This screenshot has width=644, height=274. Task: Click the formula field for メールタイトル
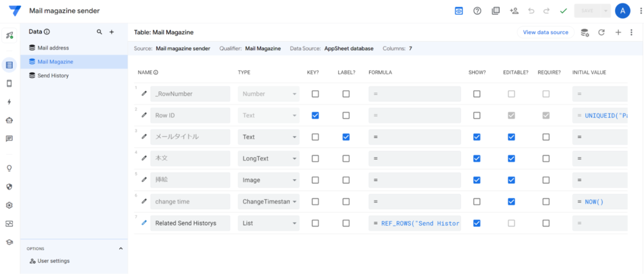[415, 137]
